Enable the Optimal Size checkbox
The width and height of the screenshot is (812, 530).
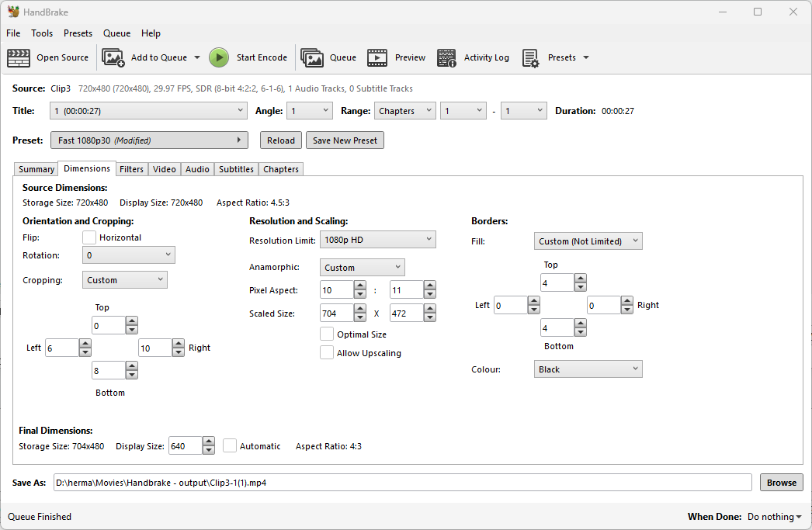tap(327, 334)
